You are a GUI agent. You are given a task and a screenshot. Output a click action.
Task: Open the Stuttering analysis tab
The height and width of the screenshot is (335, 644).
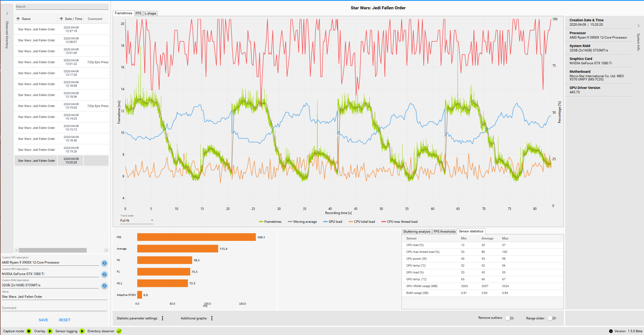pos(416,232)
